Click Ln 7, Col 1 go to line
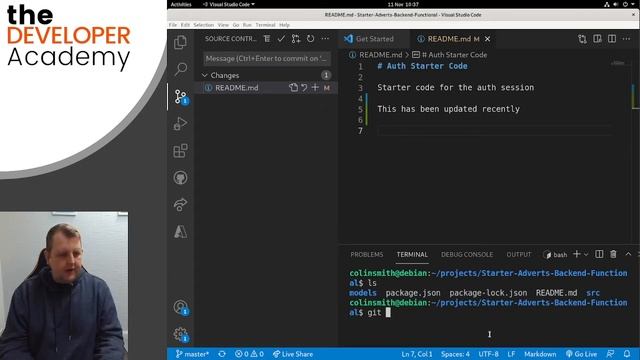640x360 pixels. [x=417, y=354]
